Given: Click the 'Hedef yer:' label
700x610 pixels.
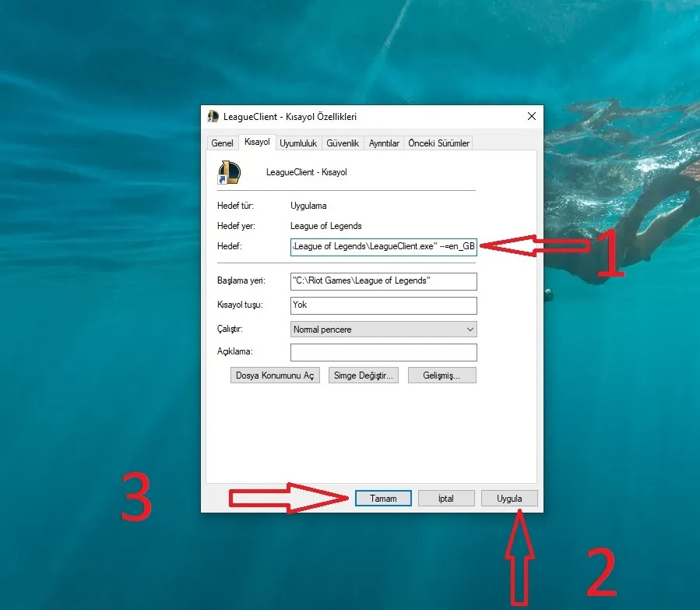Looking at the screenshot, I should 236,226.
